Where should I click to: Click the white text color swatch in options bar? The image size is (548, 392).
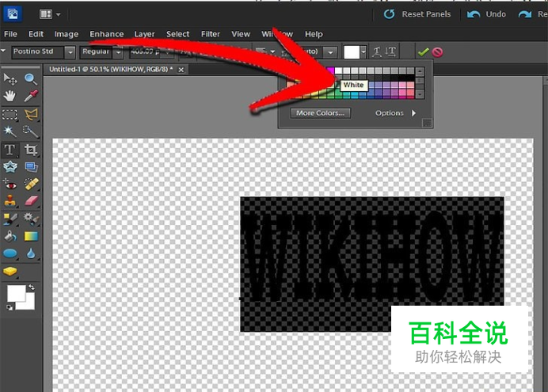(x=352, y=52)
